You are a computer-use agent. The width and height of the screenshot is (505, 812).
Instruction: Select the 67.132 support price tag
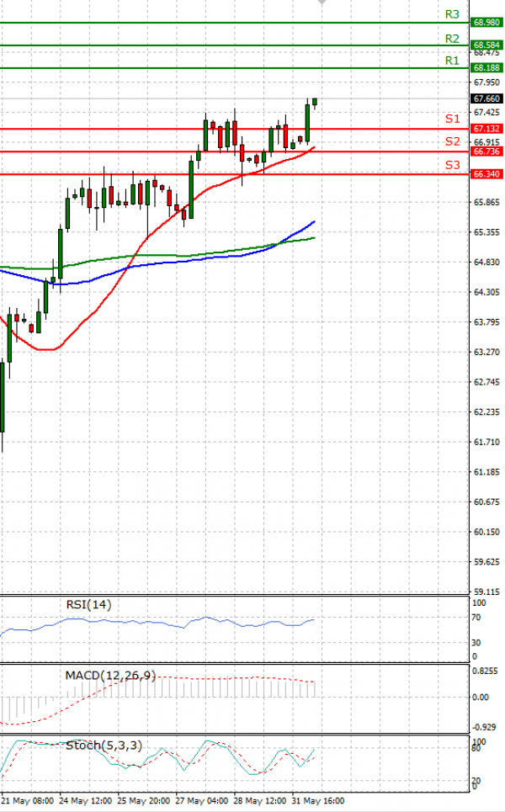(x=486, y=129)
